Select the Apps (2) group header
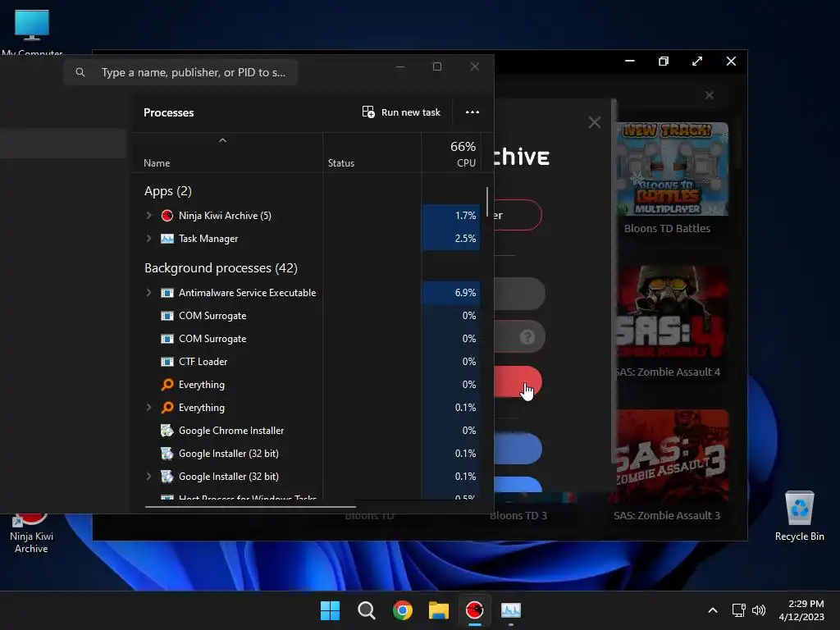The height and width of the screenshot is (630, 840). [x=167, y=190]
